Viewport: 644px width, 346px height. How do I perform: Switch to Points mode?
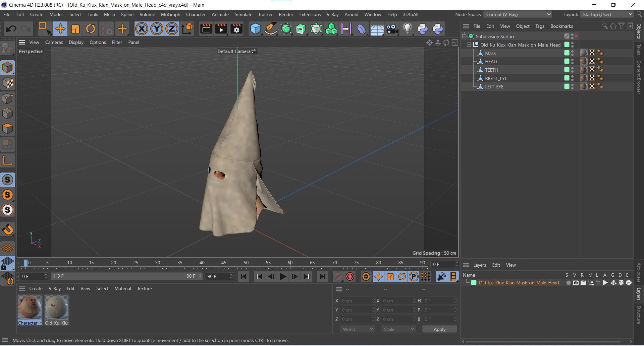pyautogui.click(x=7, y=98)
